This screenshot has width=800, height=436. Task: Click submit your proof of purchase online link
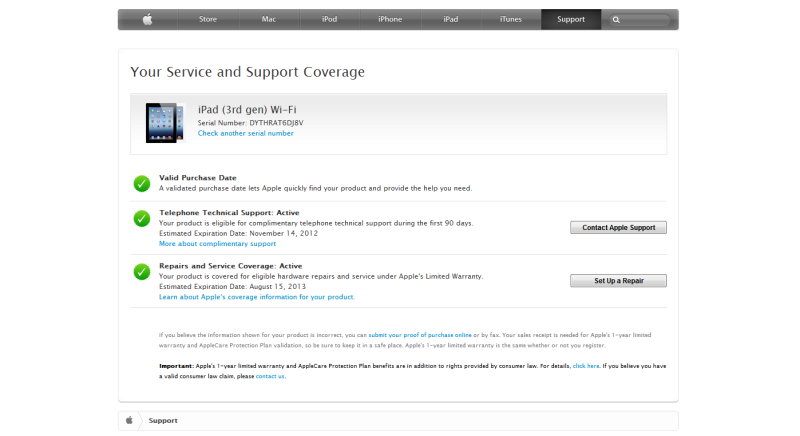[x=420, y=334]
